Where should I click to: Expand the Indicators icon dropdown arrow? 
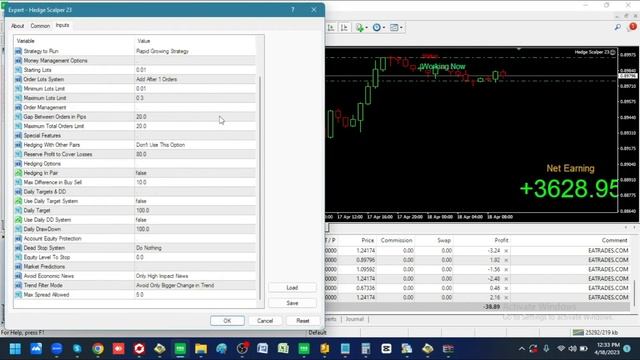[367, 28]
